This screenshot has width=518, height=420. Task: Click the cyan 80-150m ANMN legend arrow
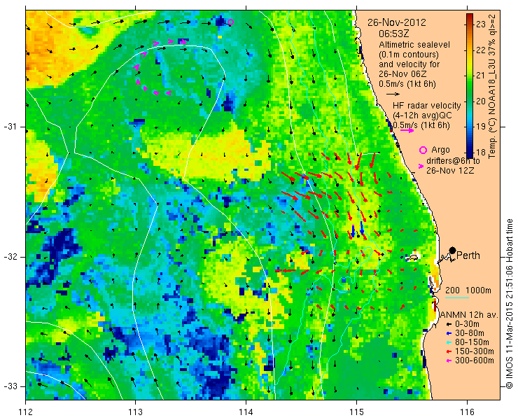click(x=448, y=342)
